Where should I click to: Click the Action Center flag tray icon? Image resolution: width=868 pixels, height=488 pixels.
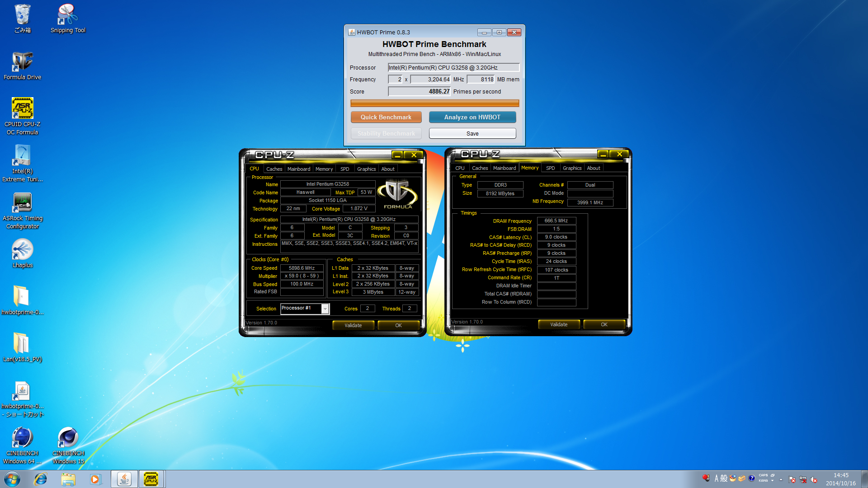click(792, 479)
